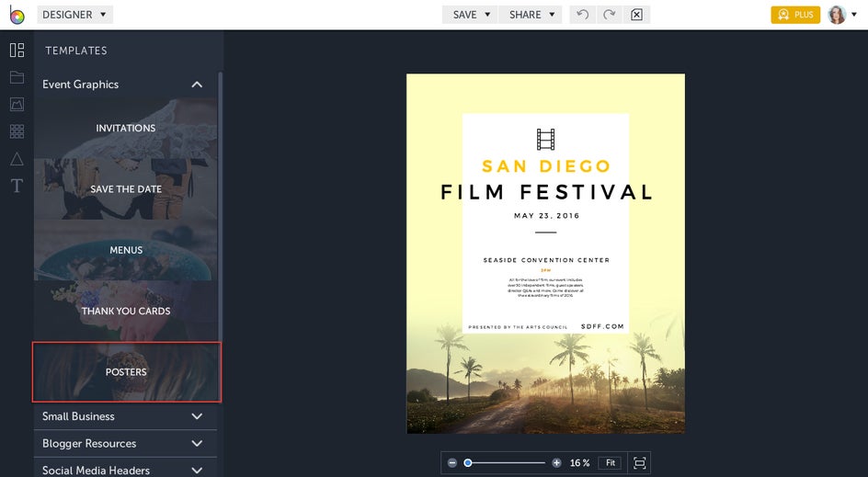Viewport: 868px width, 477px height.
Task: Undo the last action
Action: [x=582, y=15]
